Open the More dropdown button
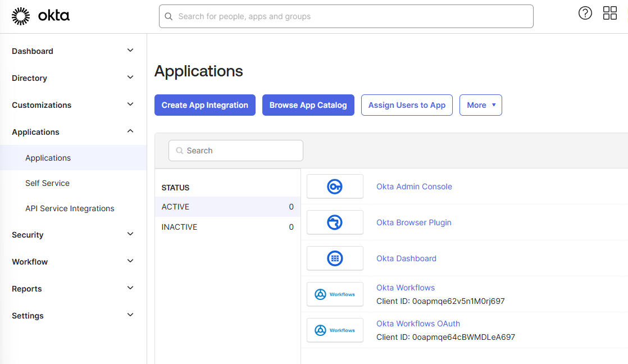Screen dimensions: 628x364 click(x=481, y=105)
